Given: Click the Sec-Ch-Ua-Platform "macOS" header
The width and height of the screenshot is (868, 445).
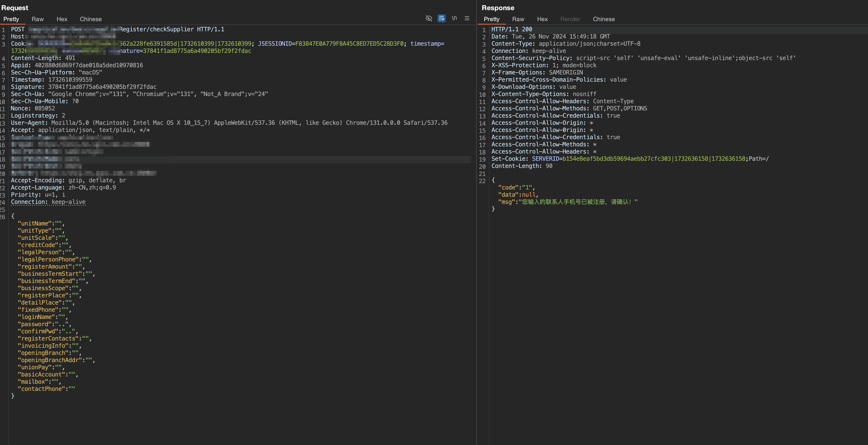Looking at the screenshot, I should [x=57, y=72].
